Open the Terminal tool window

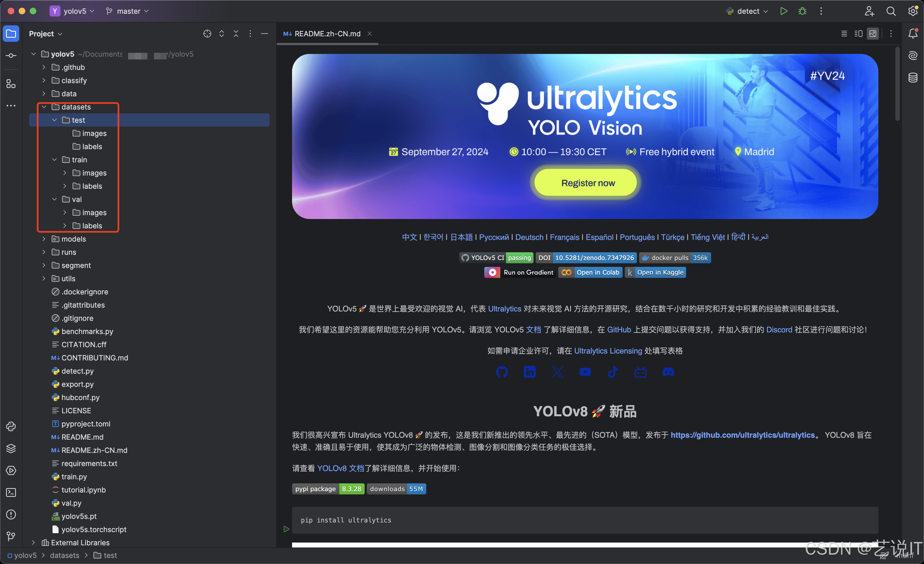(x=11, y=492)
